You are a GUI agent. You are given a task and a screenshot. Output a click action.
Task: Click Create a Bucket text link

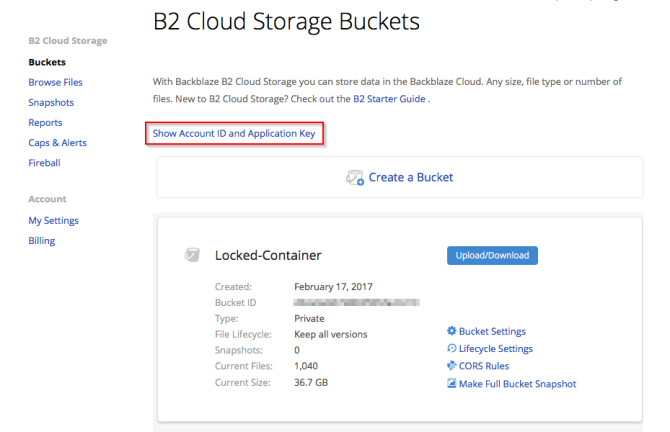coord(411,177)
